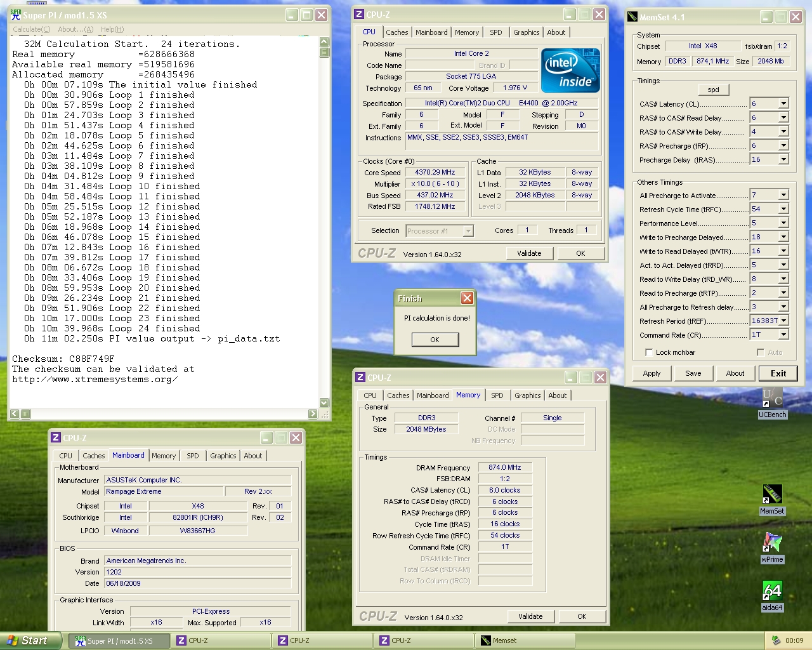
Task: Open the About menu in Super PI
Action: point(75,29)
